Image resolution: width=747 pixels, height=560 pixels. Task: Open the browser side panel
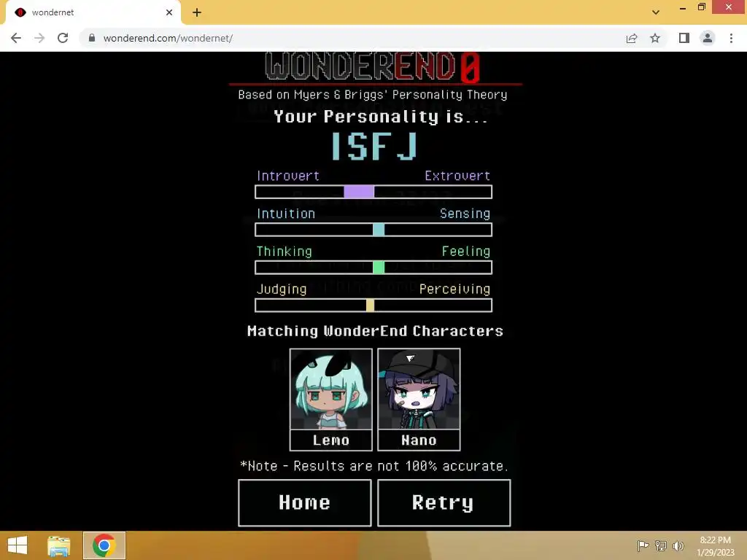click(684, 38)
